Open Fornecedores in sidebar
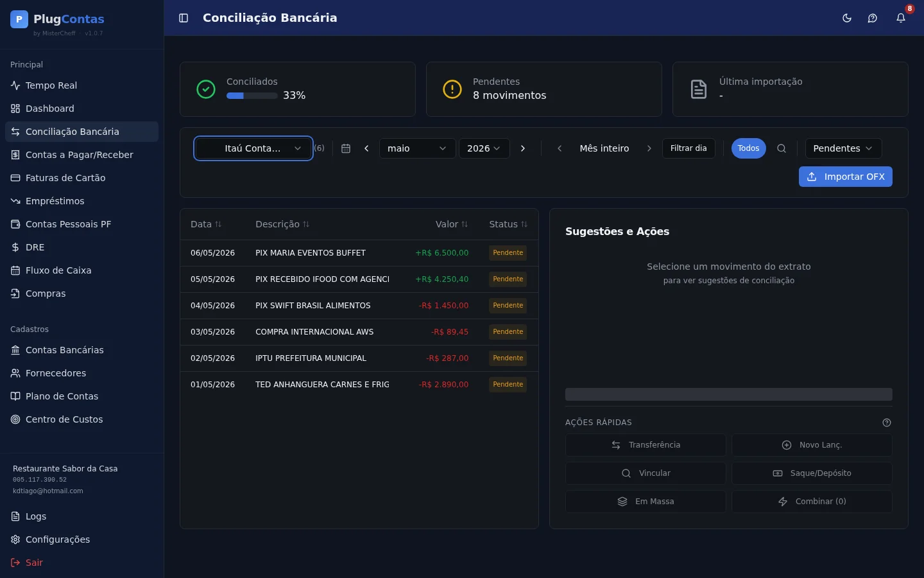The image size is (924, 578). (81, 373)
